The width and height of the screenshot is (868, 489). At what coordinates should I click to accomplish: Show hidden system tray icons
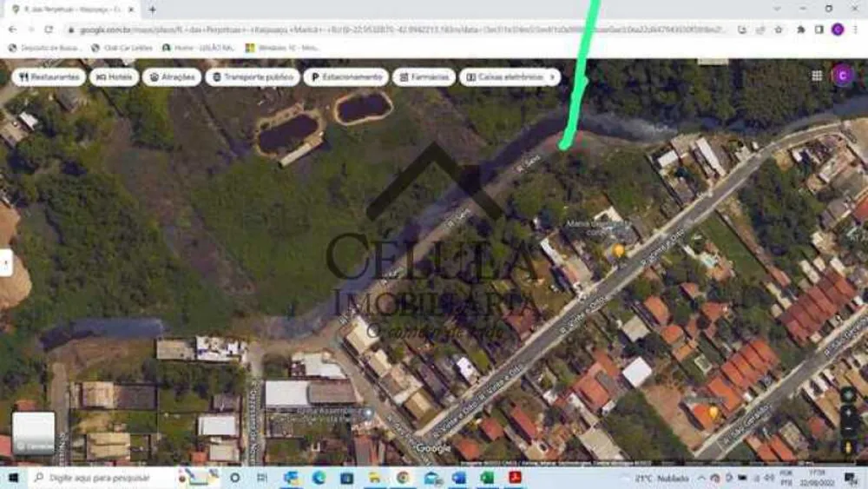(701, 478)
